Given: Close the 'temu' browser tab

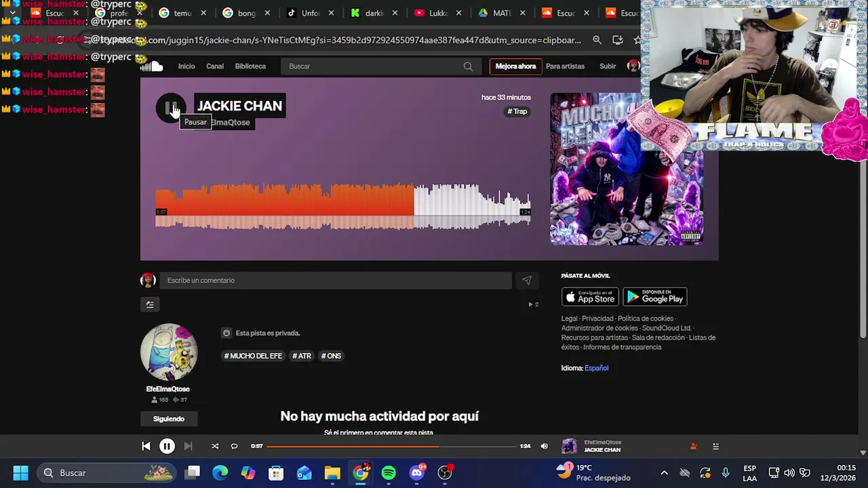Looking at the screenshot, I should tap(203, 13).
